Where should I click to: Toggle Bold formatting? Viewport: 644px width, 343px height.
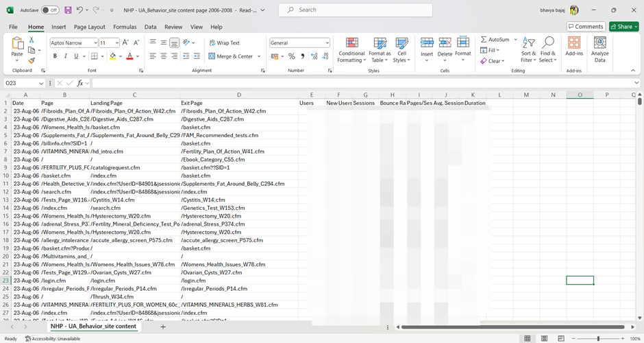point(55,56)
